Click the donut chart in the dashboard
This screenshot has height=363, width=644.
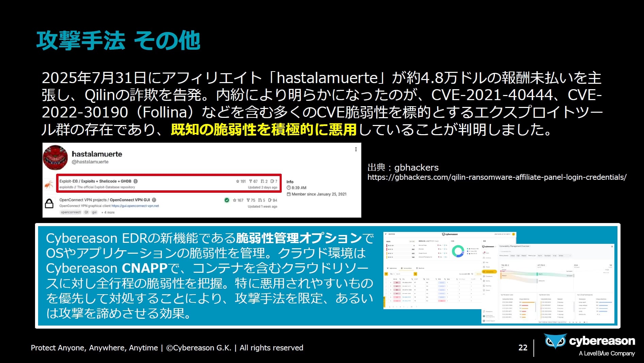(458, 251)
